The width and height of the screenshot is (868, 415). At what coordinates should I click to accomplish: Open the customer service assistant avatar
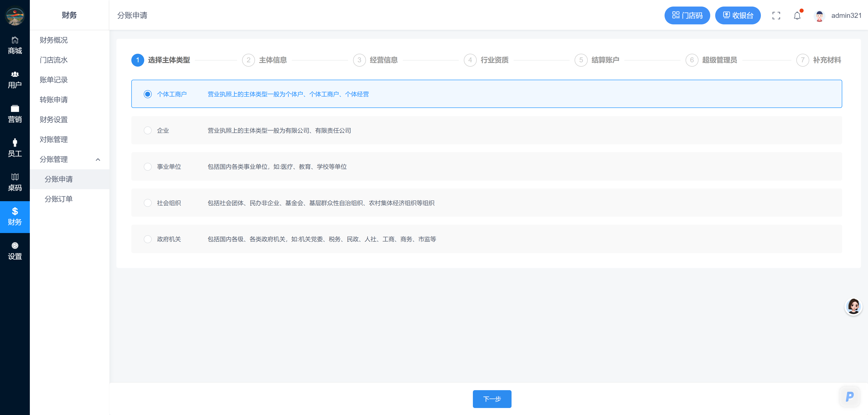853,306
